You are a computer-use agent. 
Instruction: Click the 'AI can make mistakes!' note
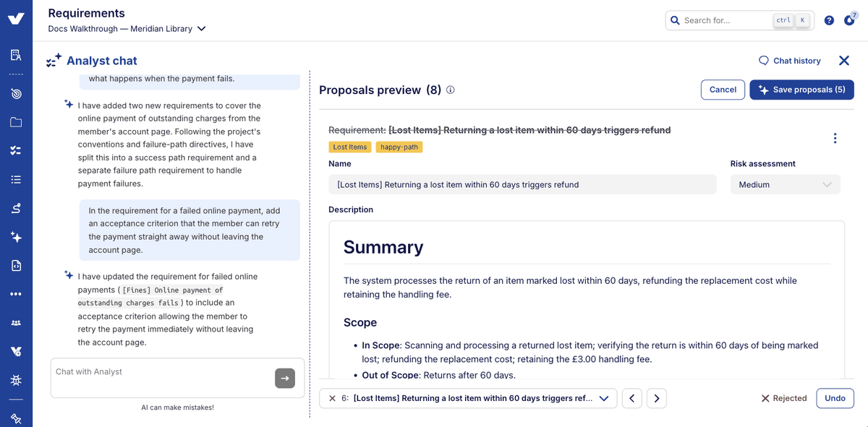point(178,407)
